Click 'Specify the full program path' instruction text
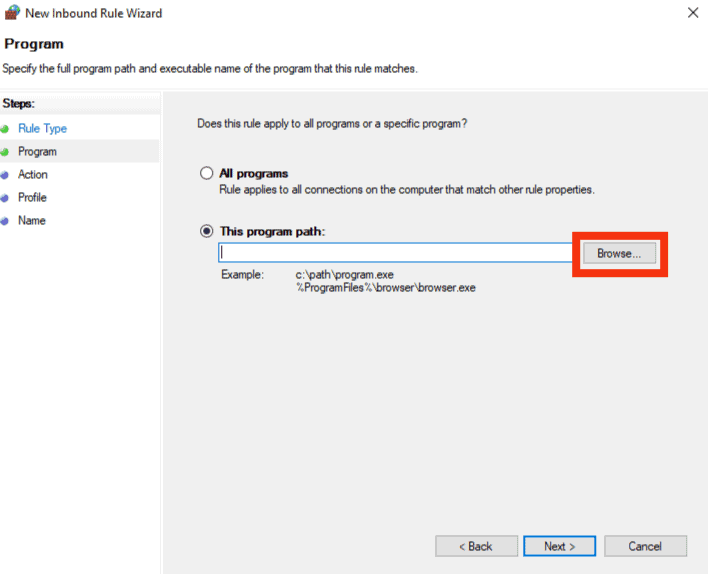 (x=210, y=69)
